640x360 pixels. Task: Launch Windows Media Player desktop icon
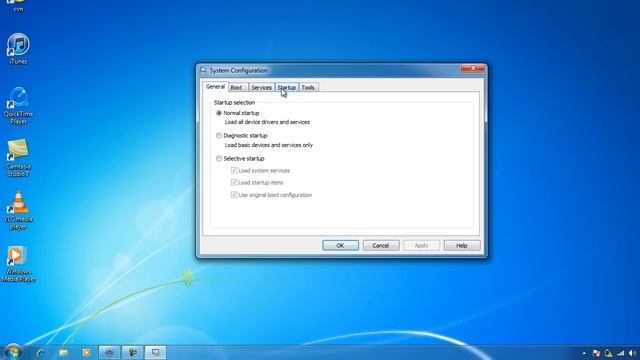click(x=18, y=264)
